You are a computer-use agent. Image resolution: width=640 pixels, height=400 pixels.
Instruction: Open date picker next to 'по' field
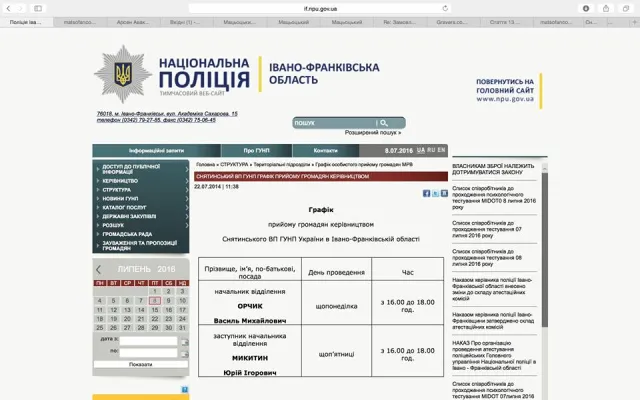click(x=184, y=354)
